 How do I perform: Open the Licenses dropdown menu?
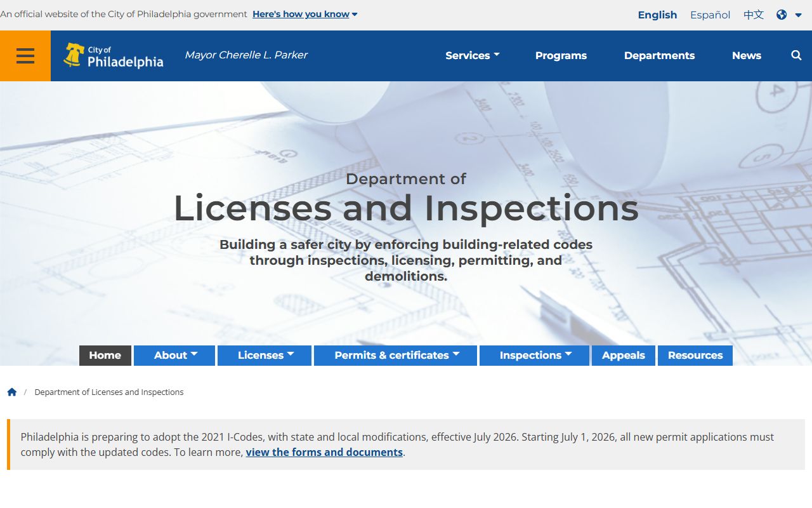coord(265,356)
